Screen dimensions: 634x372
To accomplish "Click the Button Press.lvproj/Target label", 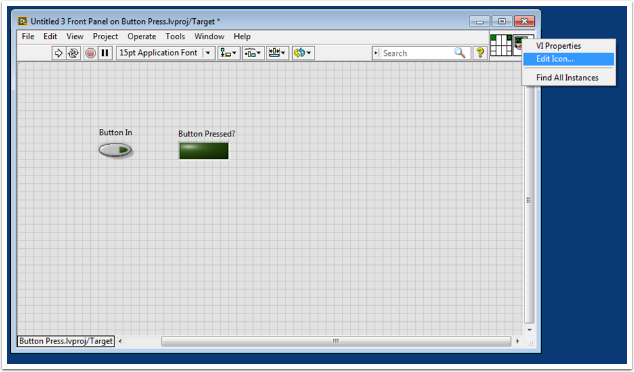I will pyautogui.click(x=66, y=341).
